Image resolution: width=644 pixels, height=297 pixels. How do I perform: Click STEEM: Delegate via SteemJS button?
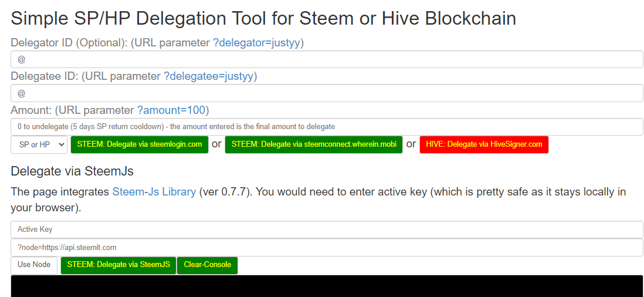(x=118, y=265)
